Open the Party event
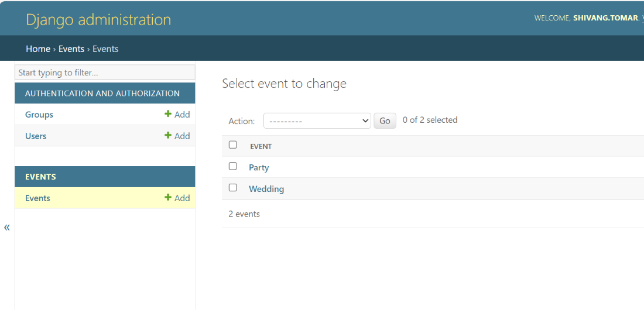The height and width of the screenshot is (310, 644). [259, 168]
